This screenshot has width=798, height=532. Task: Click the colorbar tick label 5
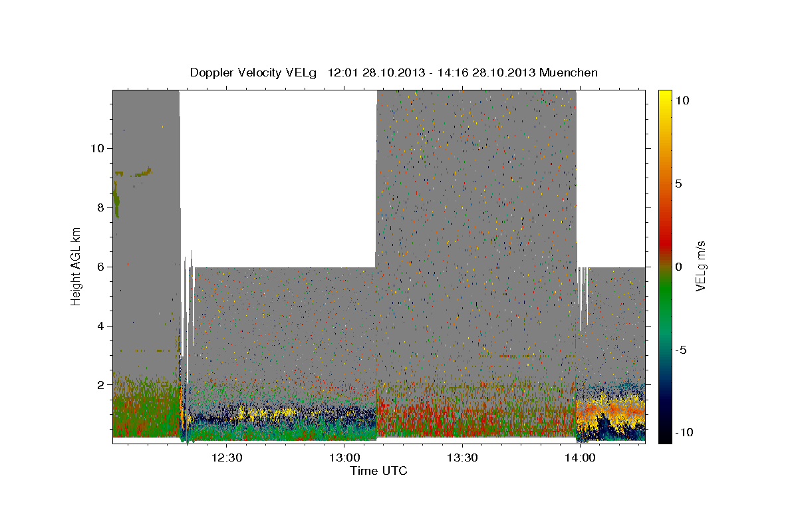[x=679, y=184]
